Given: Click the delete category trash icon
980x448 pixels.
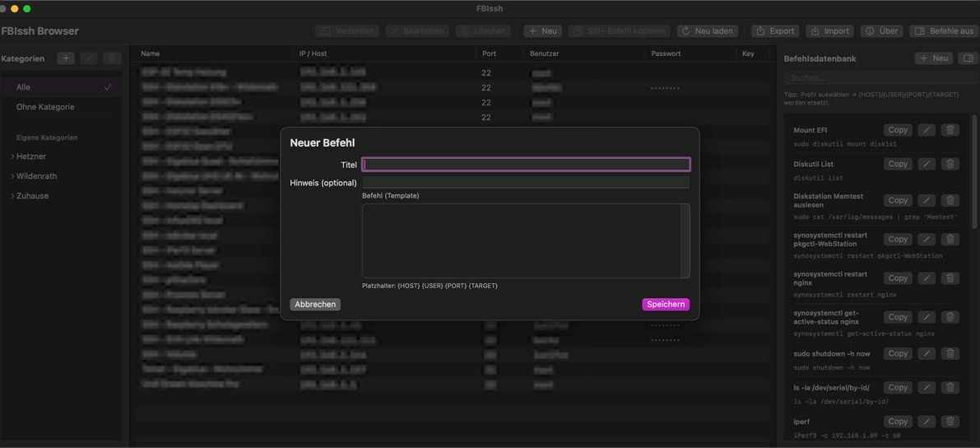Looking at the screenshot, I should pos(112,58).
